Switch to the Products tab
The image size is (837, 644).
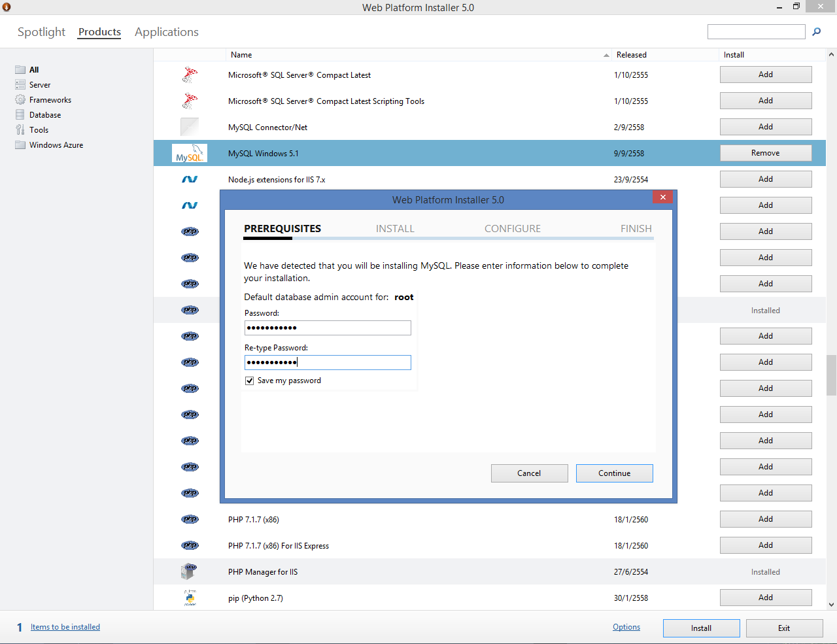coord(99,32)
